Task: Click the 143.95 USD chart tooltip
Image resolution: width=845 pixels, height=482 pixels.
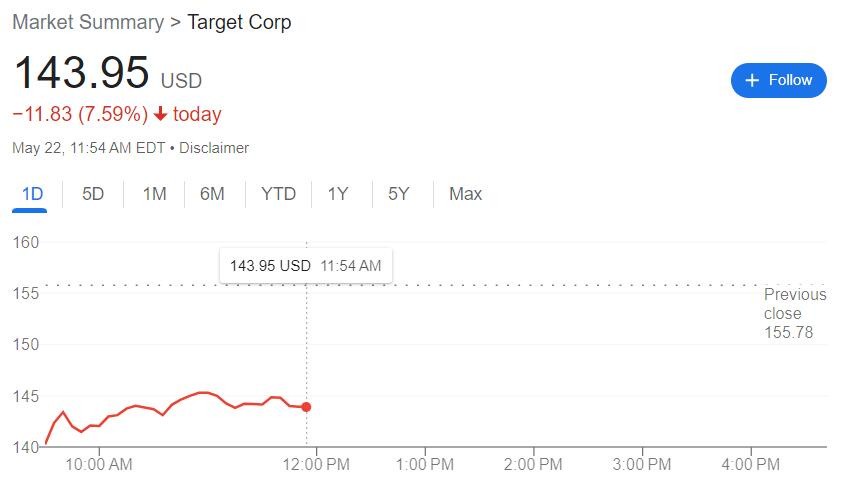Action: tap(306, 266)
